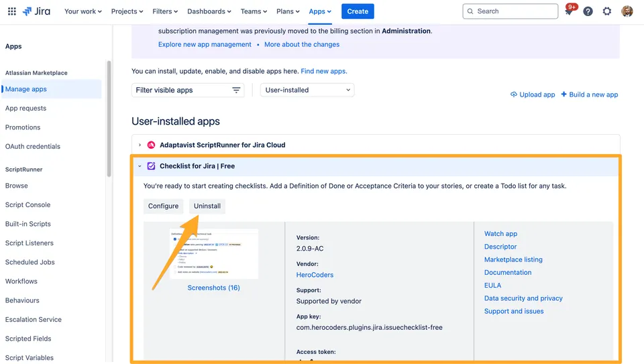This screenshot has width=644, height=364.
Task: Open the Checklist screenshots thumbnail
Action: tap(213, 254)
